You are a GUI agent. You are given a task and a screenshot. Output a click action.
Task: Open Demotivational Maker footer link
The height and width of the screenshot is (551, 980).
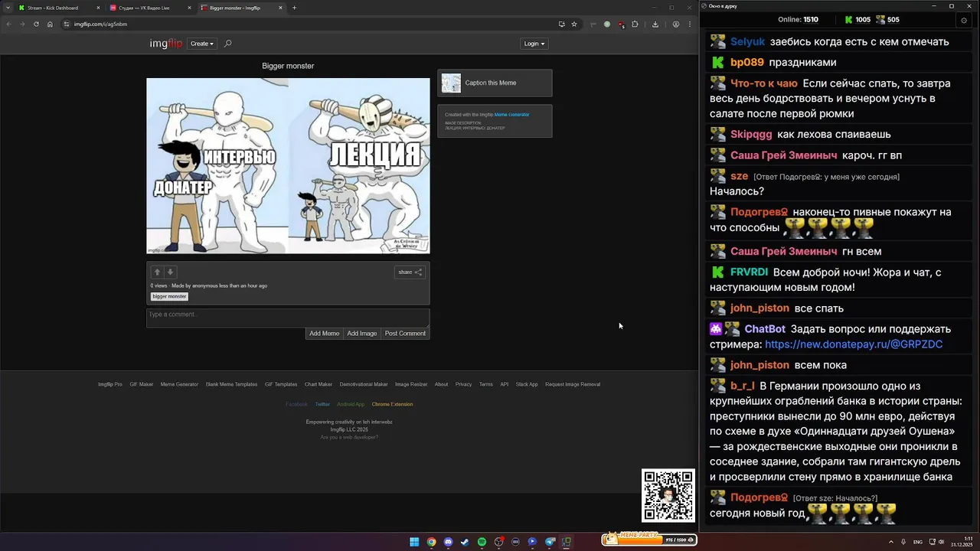364,384
